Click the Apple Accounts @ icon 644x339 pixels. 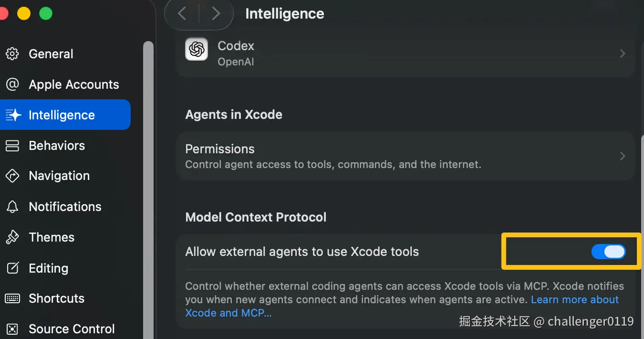(12, 85)
